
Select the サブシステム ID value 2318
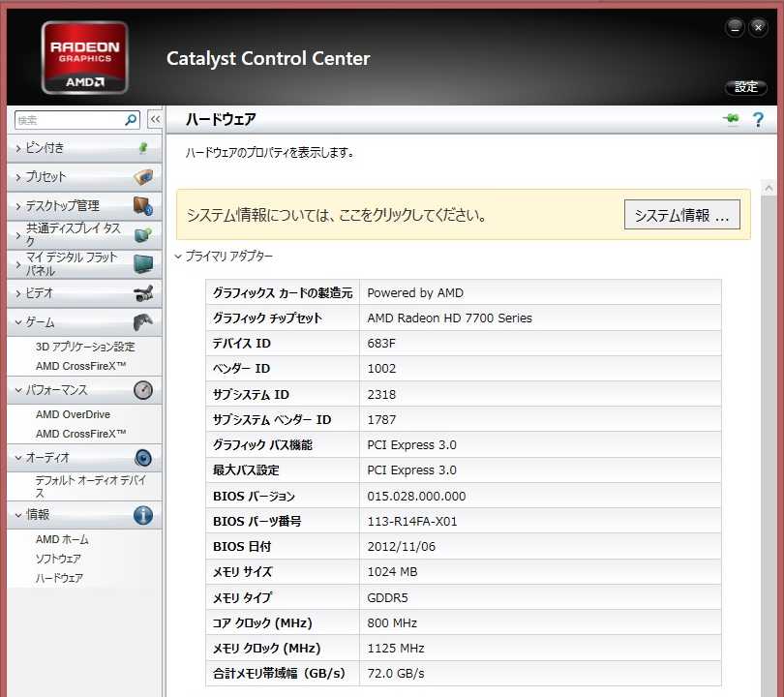(x=381, y=395)
